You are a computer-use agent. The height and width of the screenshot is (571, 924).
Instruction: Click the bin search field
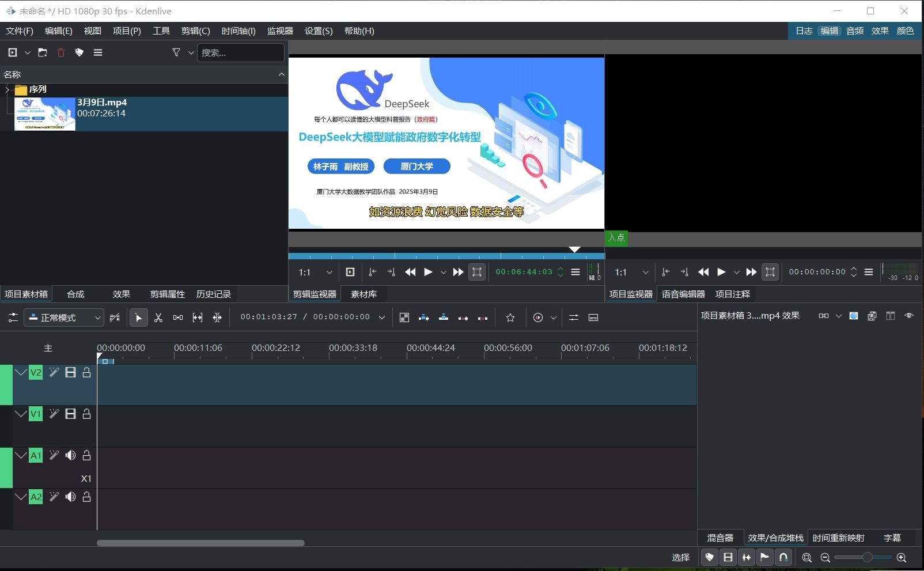pos(241,52)
